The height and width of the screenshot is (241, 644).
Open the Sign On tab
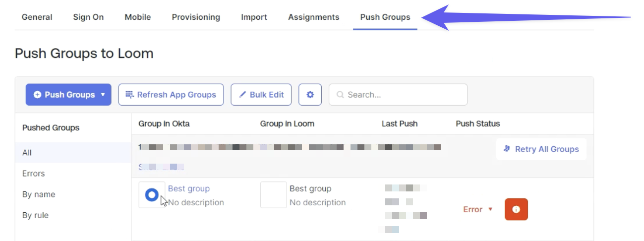88,17
